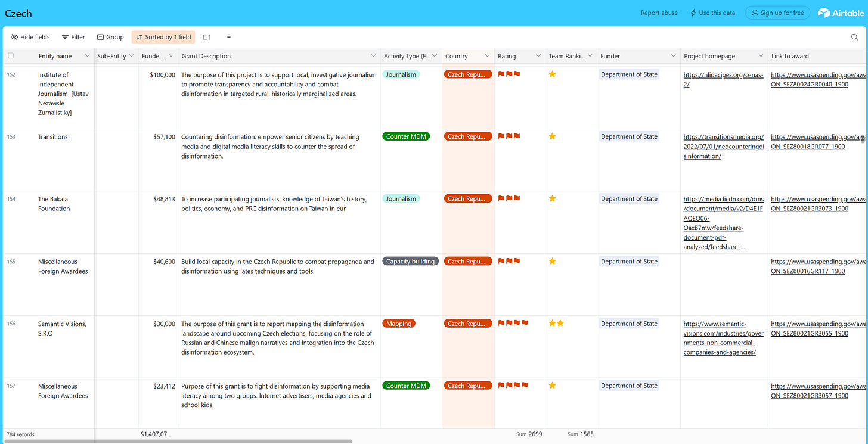Click Sign up for free button
Screen dimensions: 868x444
(778, 13)
